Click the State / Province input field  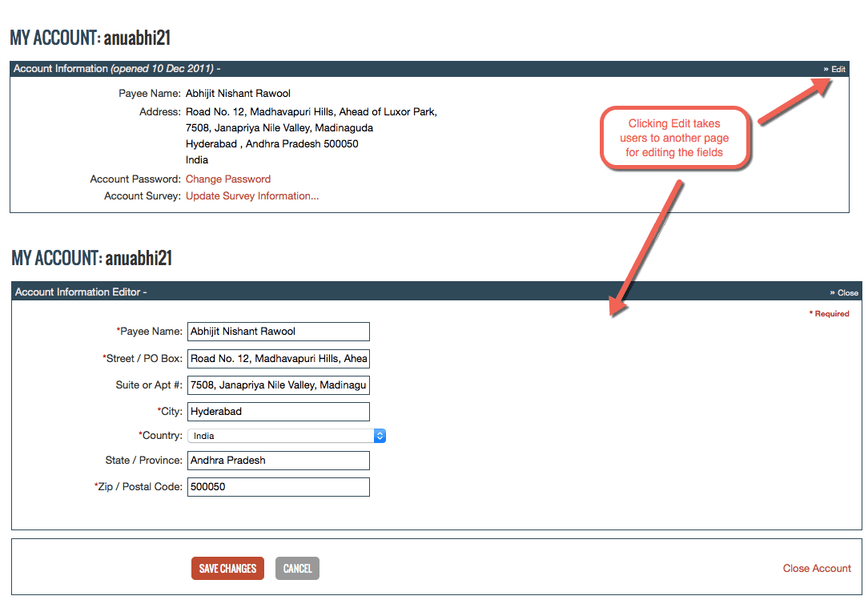point(279,461)
